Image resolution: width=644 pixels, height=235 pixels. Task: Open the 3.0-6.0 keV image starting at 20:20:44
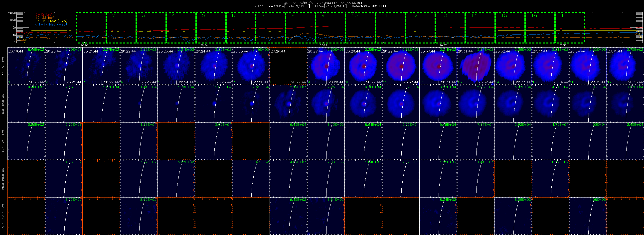click(x=64, y=66)
